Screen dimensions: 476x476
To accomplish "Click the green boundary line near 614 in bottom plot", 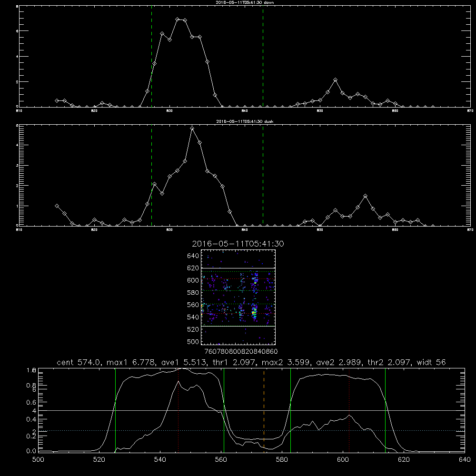I will pyautogui.click(x=385, y=410).
